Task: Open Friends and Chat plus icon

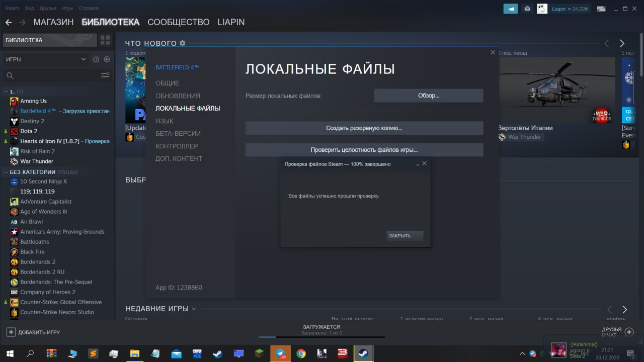Action: click(x=629, y=332)
